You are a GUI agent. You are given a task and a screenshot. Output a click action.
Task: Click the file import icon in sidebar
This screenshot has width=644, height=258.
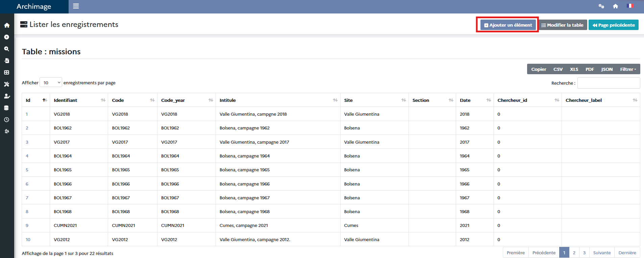pos(7,61)
